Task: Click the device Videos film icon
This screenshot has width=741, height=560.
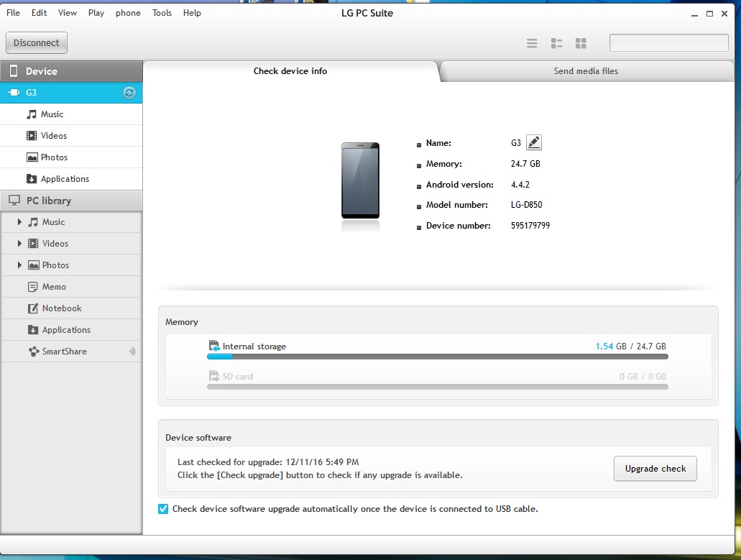Action: pos(32,136)
